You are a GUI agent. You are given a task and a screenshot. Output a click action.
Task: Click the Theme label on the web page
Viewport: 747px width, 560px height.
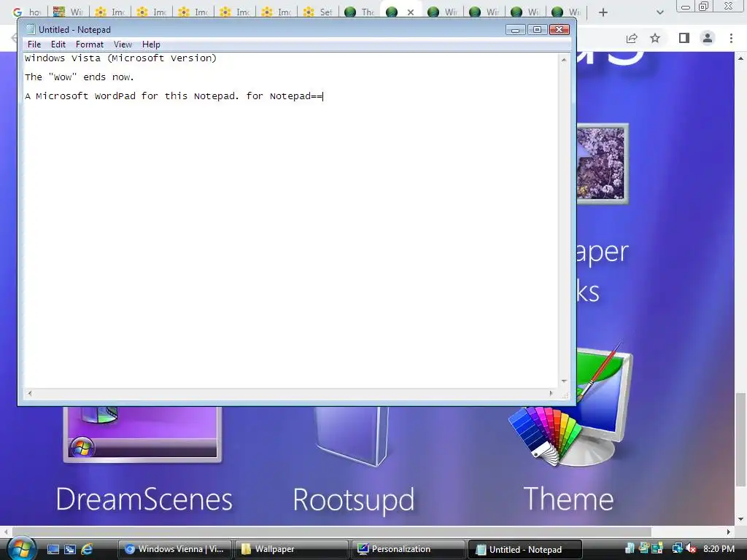click(568, 499)
